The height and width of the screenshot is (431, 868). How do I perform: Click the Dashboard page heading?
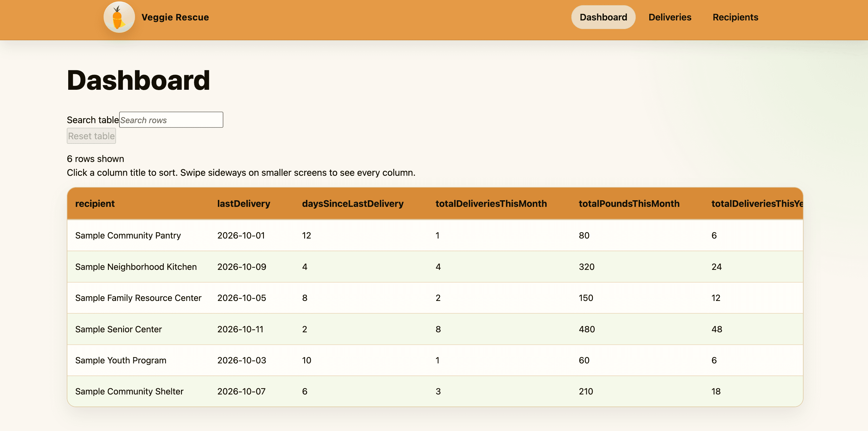[x=138, y=80]
